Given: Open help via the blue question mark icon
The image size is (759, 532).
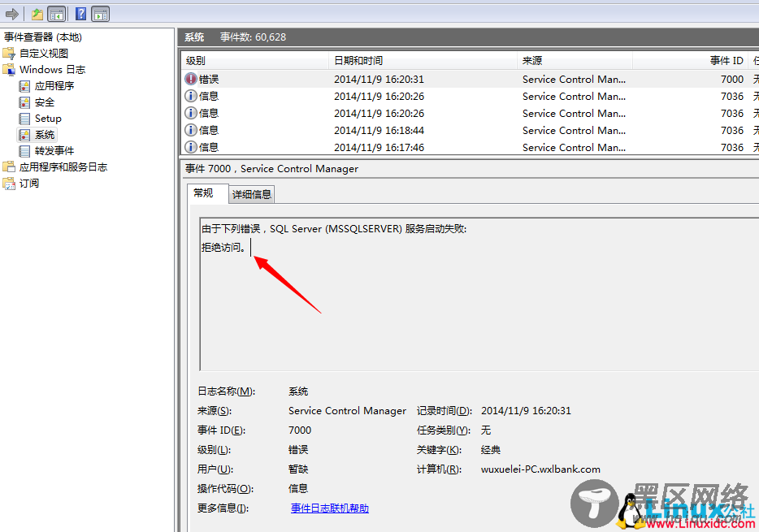Looking at the screenshot, I should click(x=80, y=14).
